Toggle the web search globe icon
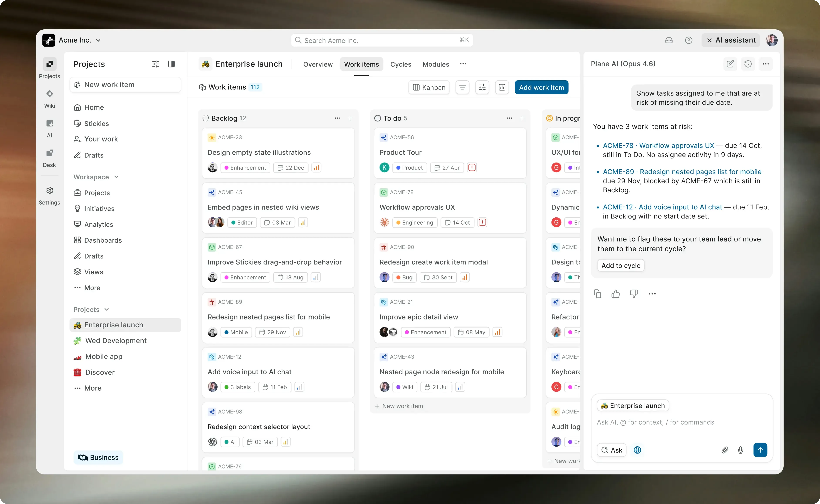 (x=637, y=450)
